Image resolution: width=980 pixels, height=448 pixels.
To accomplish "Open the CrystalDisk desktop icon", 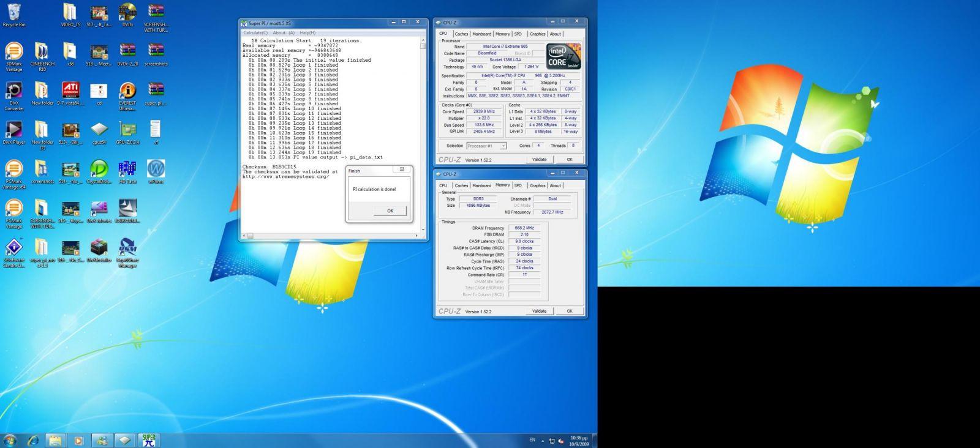I will tap(99, 170).
